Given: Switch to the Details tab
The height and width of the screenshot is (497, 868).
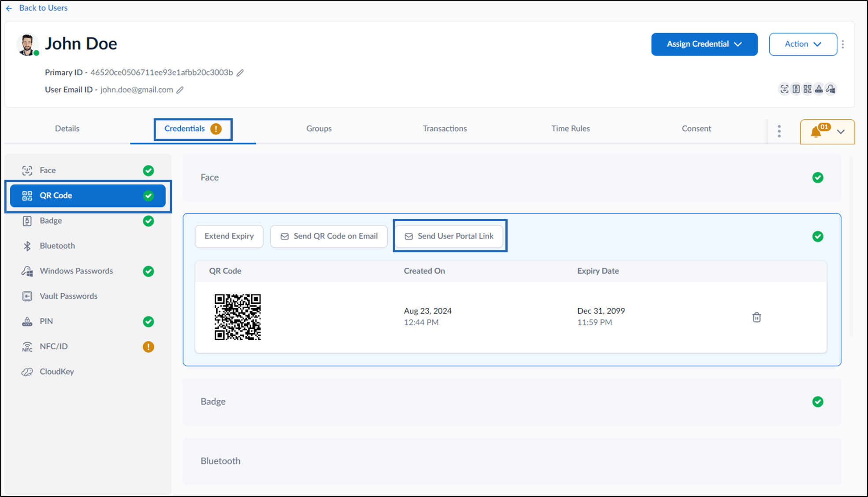Looking at the screenshot, I should point(67,129).
